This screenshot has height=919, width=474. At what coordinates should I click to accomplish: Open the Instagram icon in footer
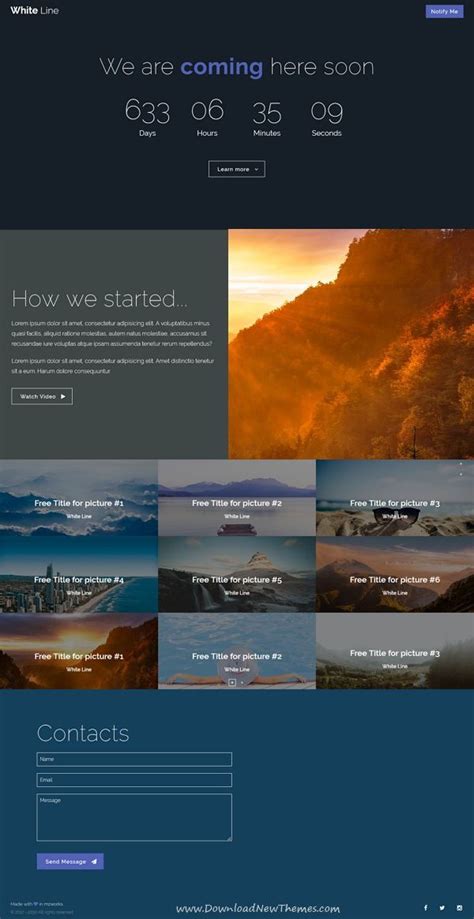(459, 907)
